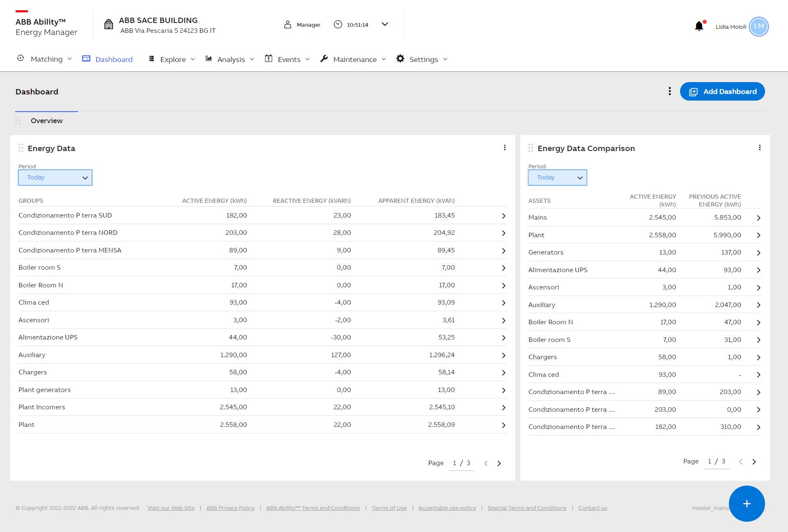Open the Special Terms and Conditions link
The image size is (788, 532).
(527, 508)
